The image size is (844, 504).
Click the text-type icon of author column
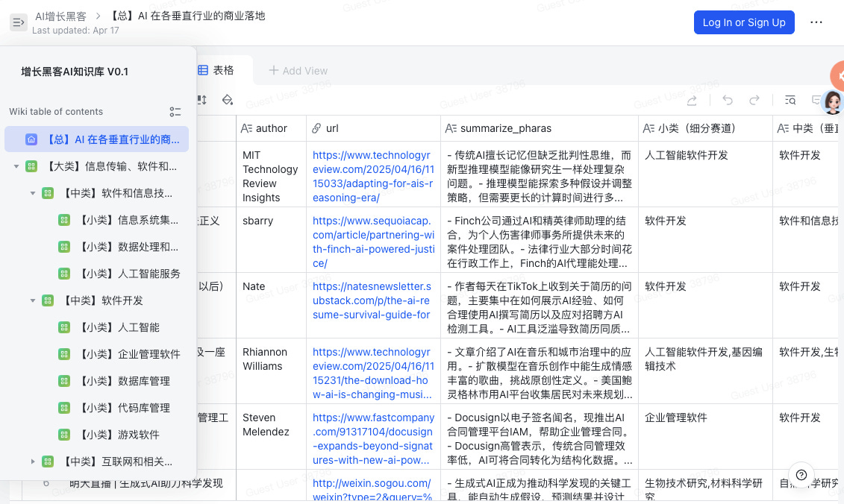246,128
